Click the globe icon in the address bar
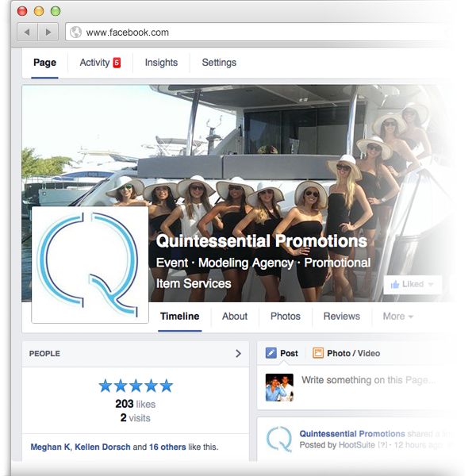Viewport: 476px width, 476px height. click(x=75, y=33)
